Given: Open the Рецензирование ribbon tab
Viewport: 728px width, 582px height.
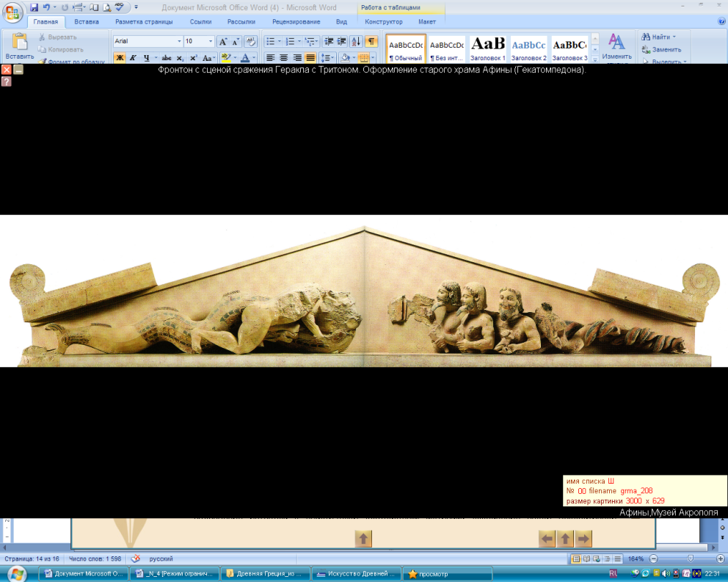Looking at the screenshot, I should click(x=296, y=22).
